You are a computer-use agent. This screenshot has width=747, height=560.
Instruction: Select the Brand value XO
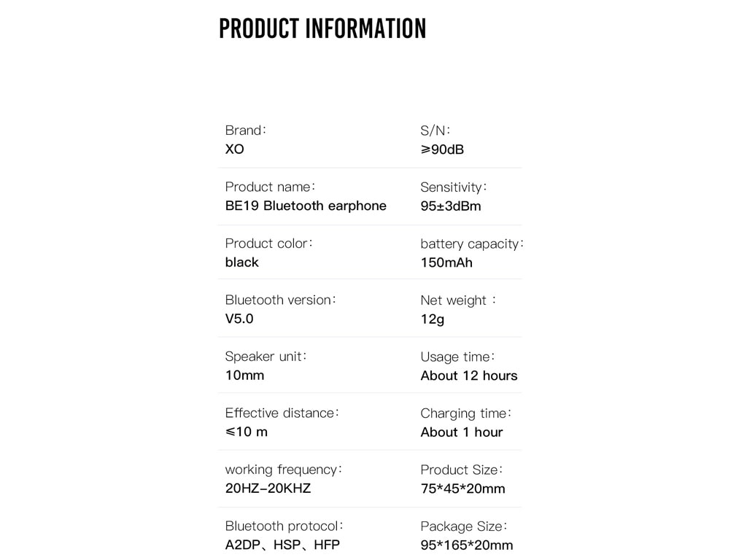click(234, 149)
